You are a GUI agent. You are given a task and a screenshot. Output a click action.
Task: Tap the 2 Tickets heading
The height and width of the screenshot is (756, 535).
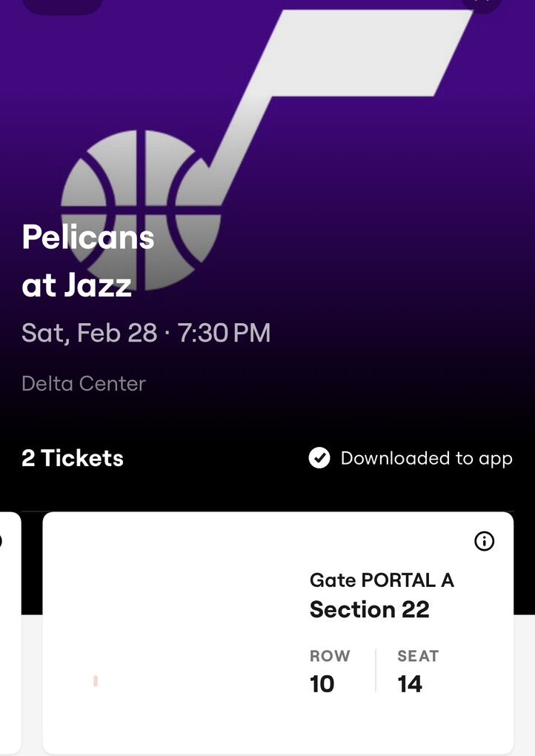73,459
